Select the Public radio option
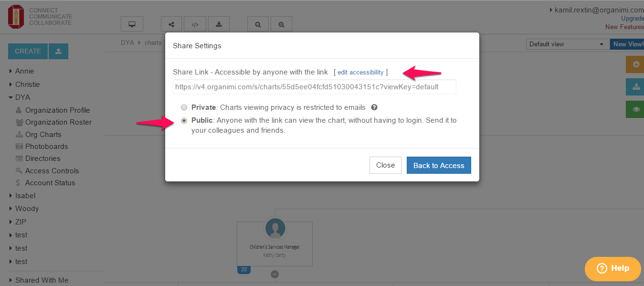644x286 pixels. click(184, 121)
